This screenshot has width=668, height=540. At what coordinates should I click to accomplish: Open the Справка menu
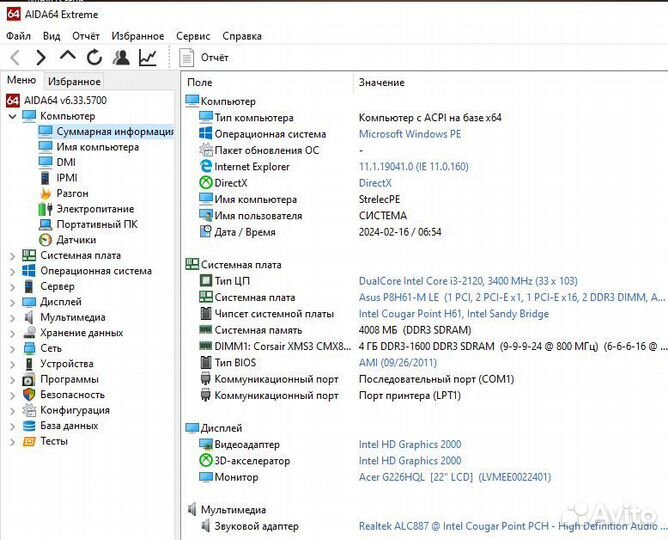point(241,36)
